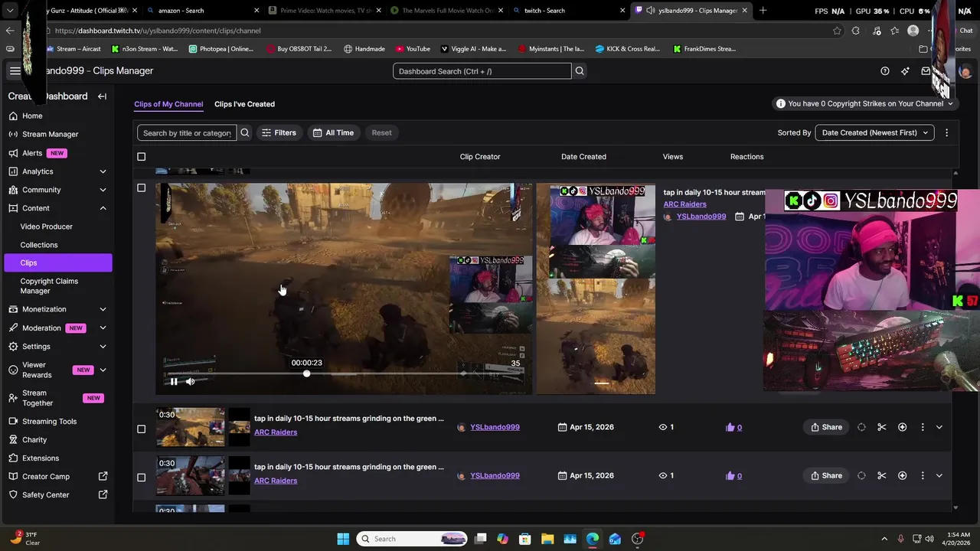This screenshot has height=551, width=980.
Task: Pause the playing clip
Action: pos(174,381)
